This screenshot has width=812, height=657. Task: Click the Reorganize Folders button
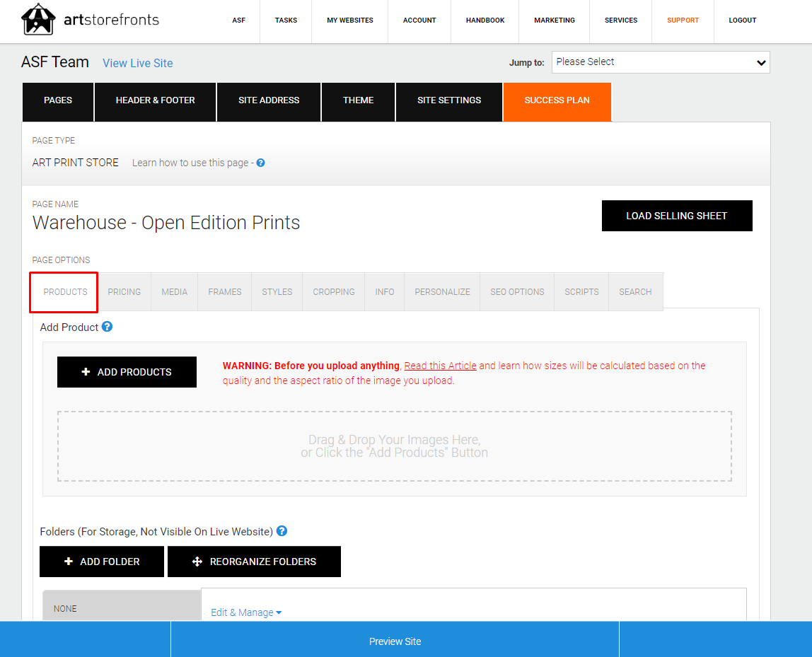coord(254,562)
